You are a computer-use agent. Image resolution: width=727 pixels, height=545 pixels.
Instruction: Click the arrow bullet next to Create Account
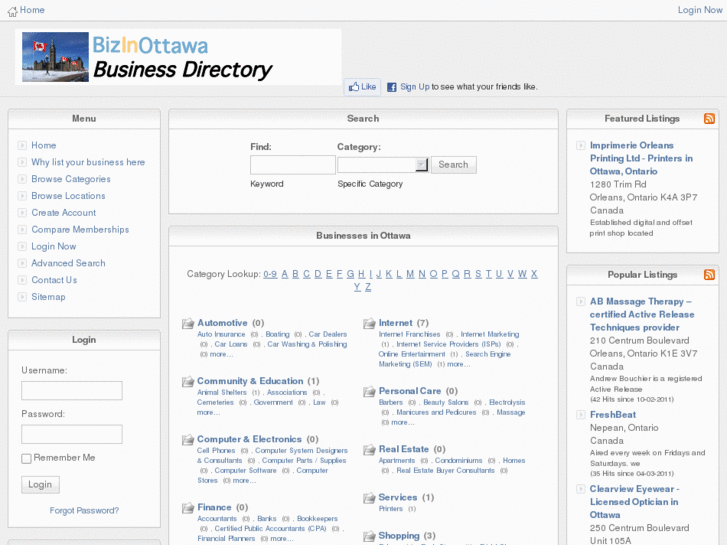click(x=22, y=213)
